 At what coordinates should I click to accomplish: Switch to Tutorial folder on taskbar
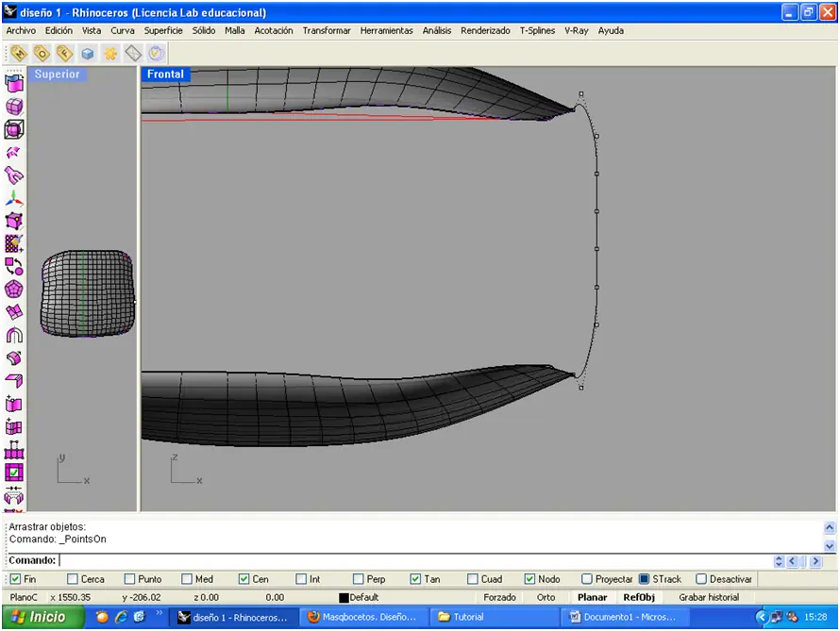coord(494,617)
